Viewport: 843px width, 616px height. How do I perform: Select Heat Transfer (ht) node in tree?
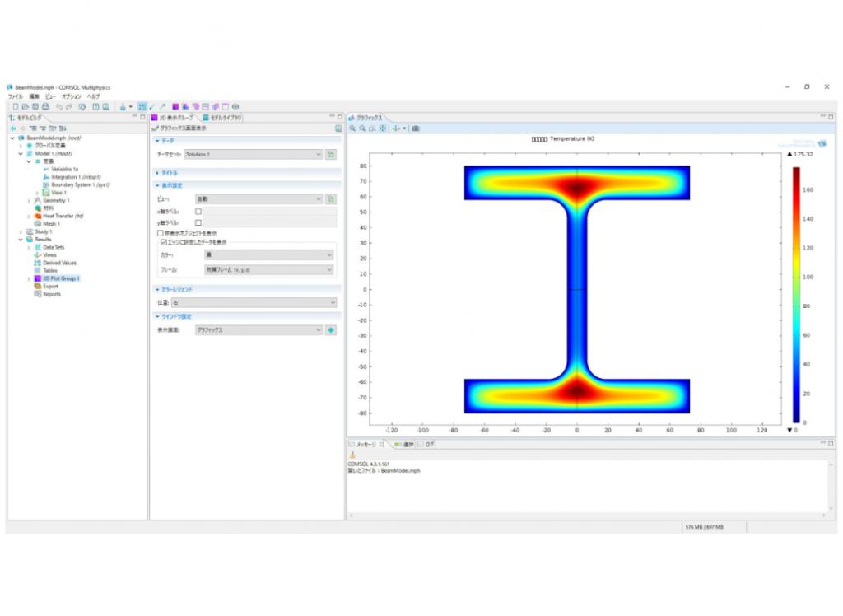coord(63,216)
